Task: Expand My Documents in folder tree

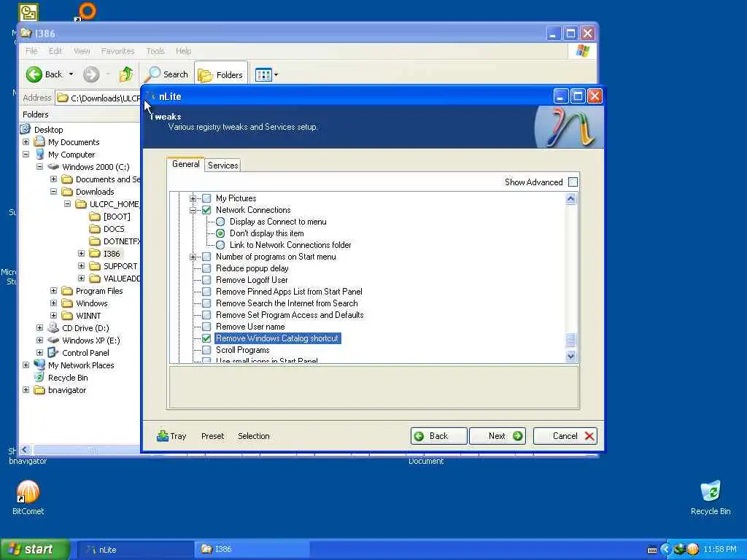Action: tap(26, 142)
